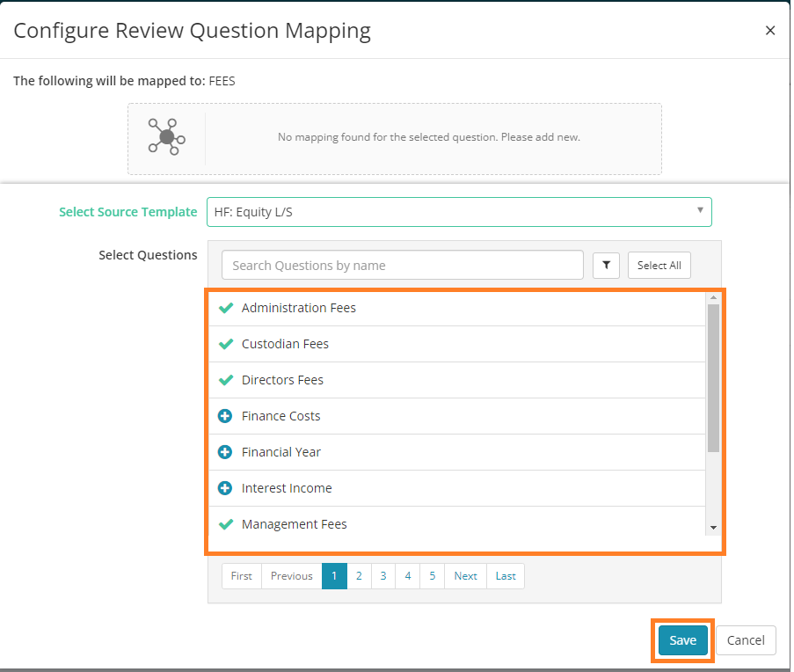The image size is (794, 672).
Task: Deselect the Custodian Fees checkmark
Action: pyautogui.click(x=226, y=344)
